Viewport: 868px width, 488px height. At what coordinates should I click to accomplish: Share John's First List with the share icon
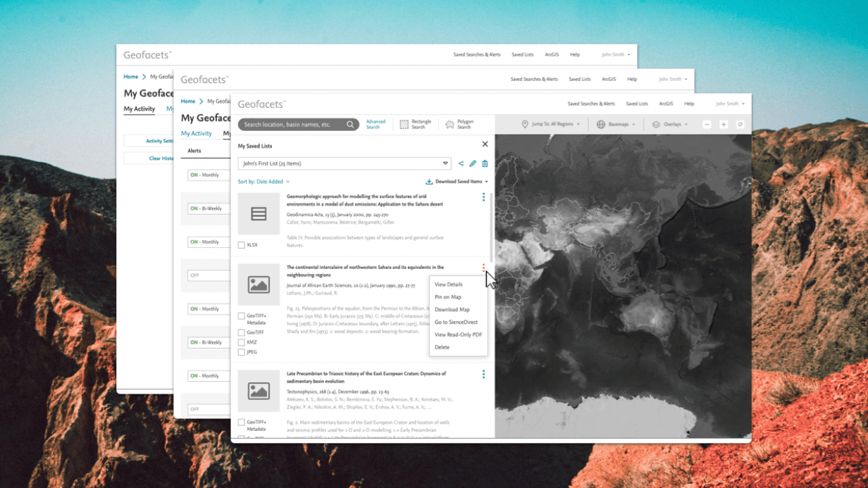461,163
